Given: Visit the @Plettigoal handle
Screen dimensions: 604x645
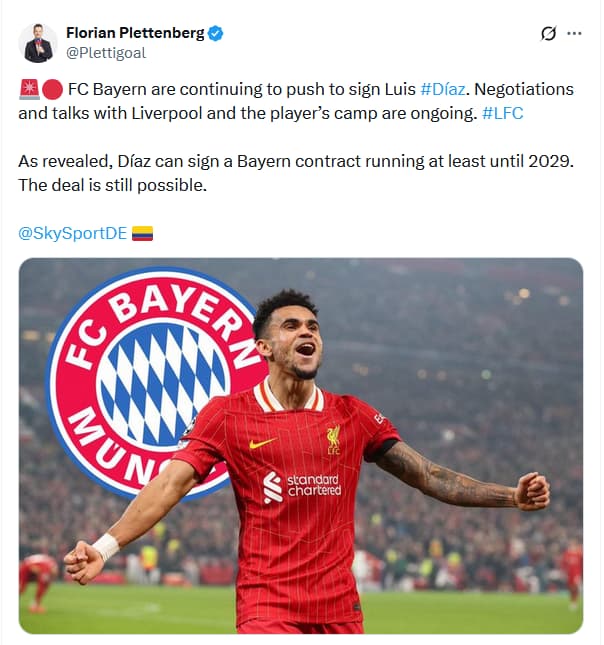Looking at the screenshot, I should click(106, 53).
